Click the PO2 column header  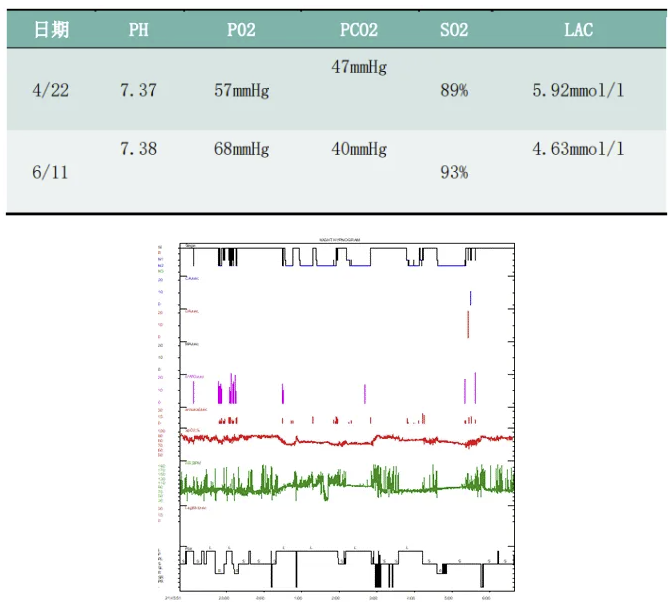pos(241,30)
